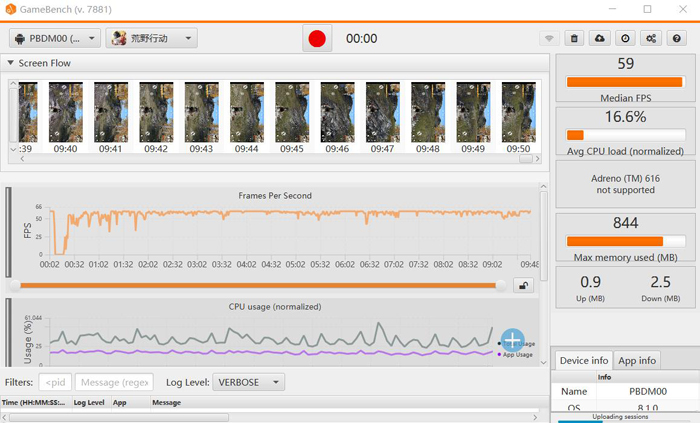Click the red record button

317,39
